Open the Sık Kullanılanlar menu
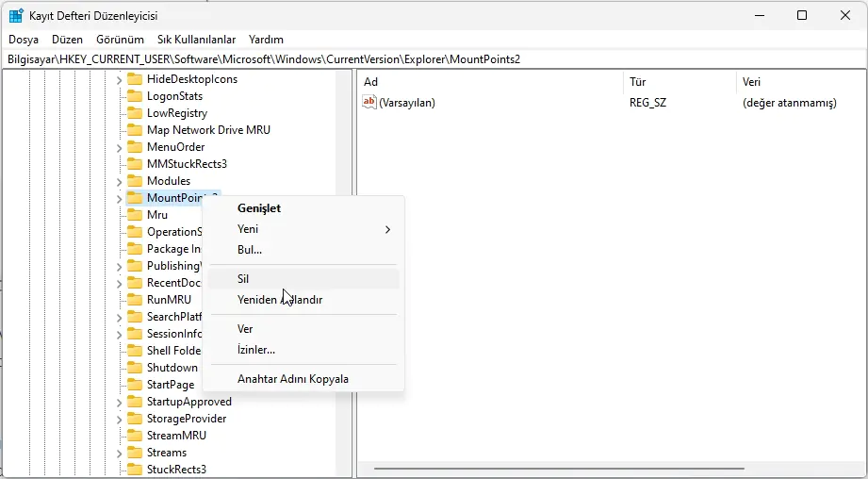868x479 pixels. pos(196,40)
